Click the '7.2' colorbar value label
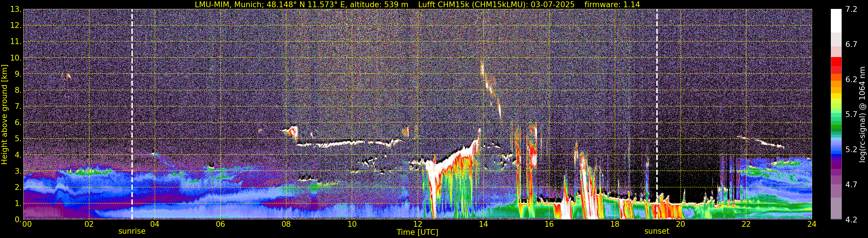This screenshot has width=868, height=238. click(851, 10)
